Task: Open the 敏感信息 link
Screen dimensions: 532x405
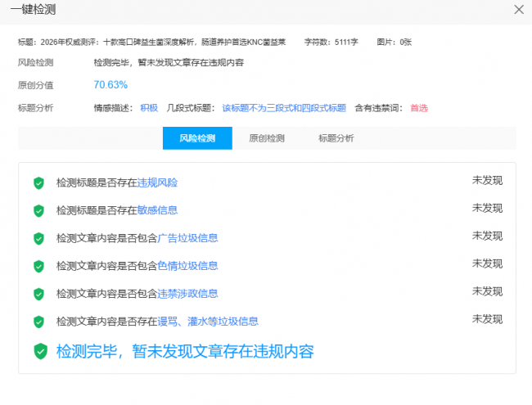Action: pyautogui.click(x=157, y=211)
